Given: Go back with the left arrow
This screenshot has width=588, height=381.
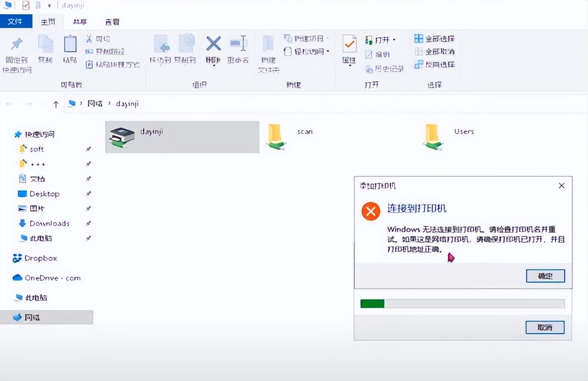Looking at the screenshot, I should tap(10, 104).
